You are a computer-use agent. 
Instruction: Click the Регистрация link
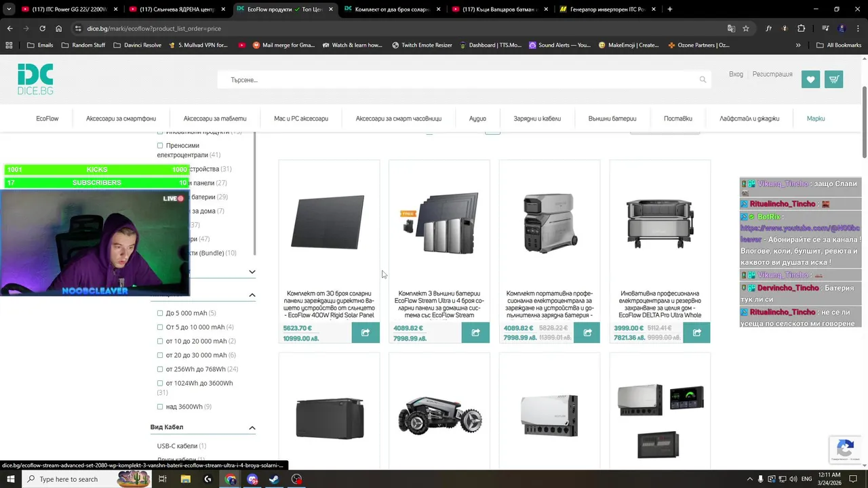click(772, 75)
